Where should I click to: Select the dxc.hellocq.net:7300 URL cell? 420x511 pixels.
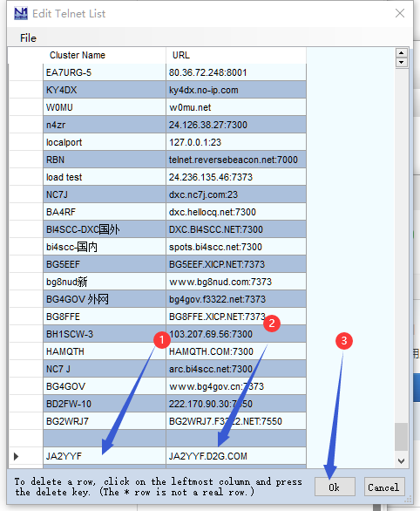[236, 212]
